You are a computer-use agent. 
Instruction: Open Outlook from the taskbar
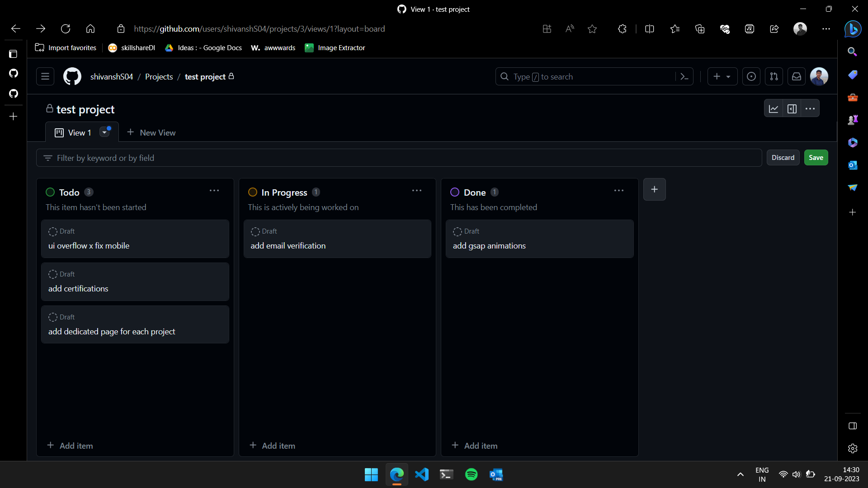[x=496, y=474]
